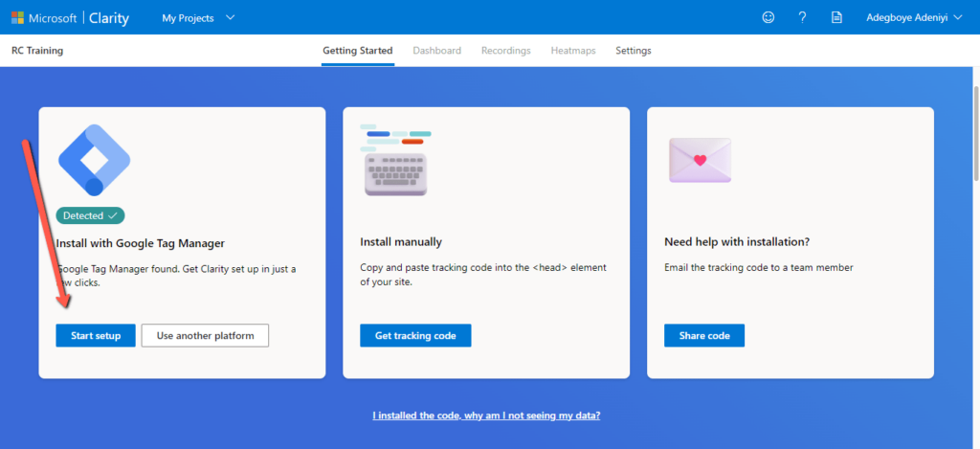Image resolution: width=980 pixels, height=449 pixels.
Task: Click the Google Tag Manager logo
Action: (x=94, y=160)
